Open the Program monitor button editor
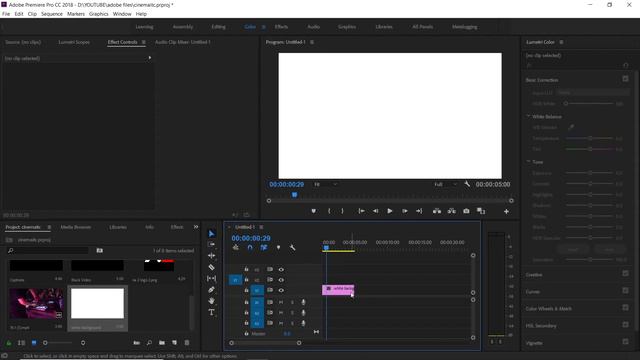Viewport: 640px width, 360px height. point(506,211)
